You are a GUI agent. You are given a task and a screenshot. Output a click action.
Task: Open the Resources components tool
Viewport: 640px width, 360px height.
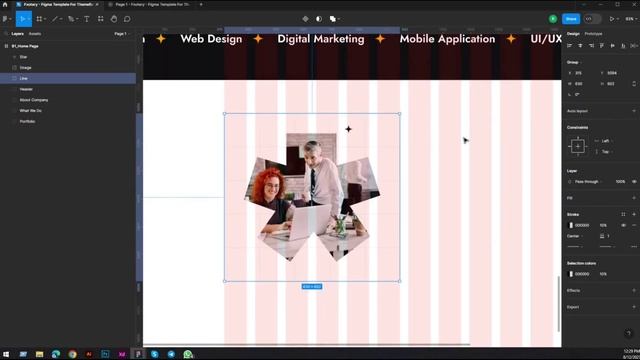coord(100,19)
